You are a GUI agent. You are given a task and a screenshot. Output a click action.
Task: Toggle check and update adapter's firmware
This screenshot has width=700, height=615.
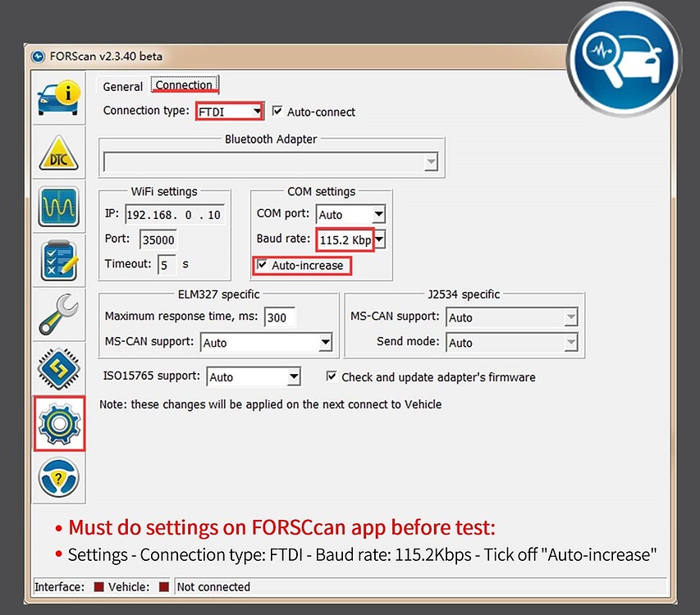point(332,377)
